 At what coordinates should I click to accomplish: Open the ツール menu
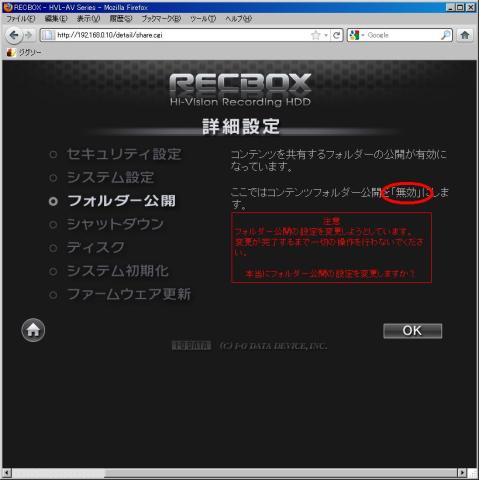[203, 19]
